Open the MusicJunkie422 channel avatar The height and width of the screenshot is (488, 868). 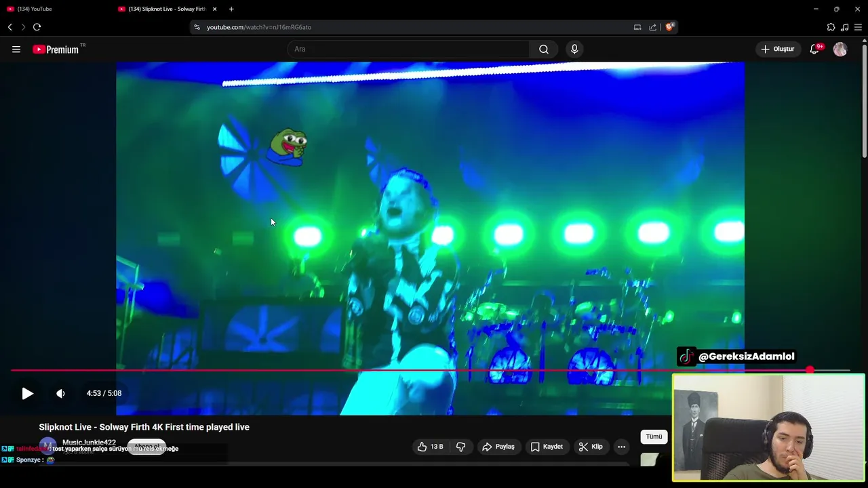47,446
